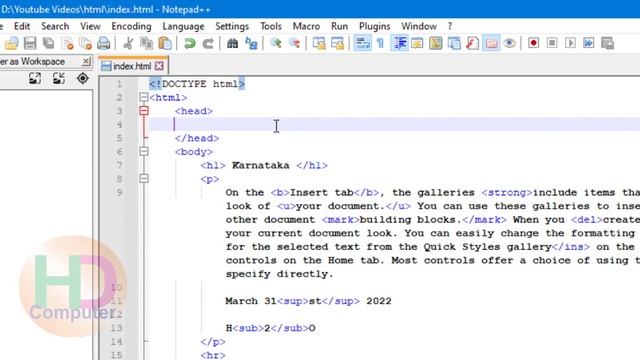Toggle synchronized horizontal scrolling
This screenshot has width=640, height=360.
pyautogui.click(x=338, y=43)
